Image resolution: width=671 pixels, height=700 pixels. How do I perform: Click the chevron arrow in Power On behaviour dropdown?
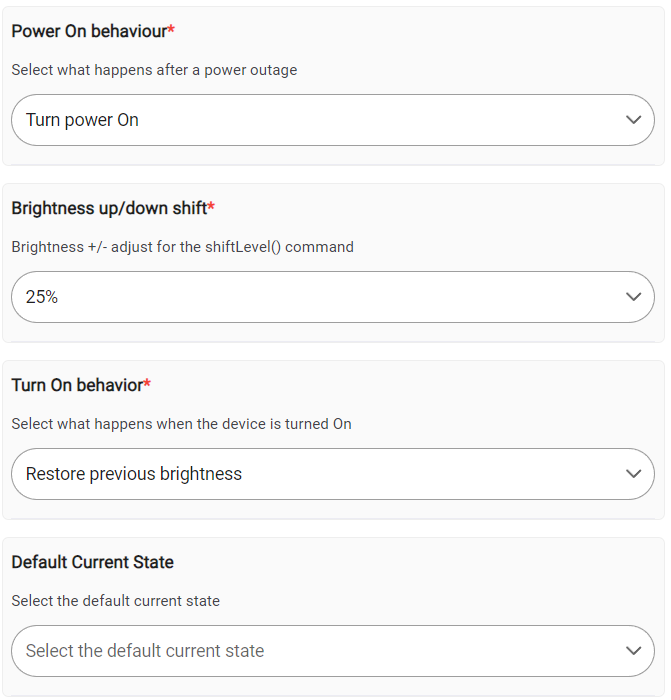632,120
